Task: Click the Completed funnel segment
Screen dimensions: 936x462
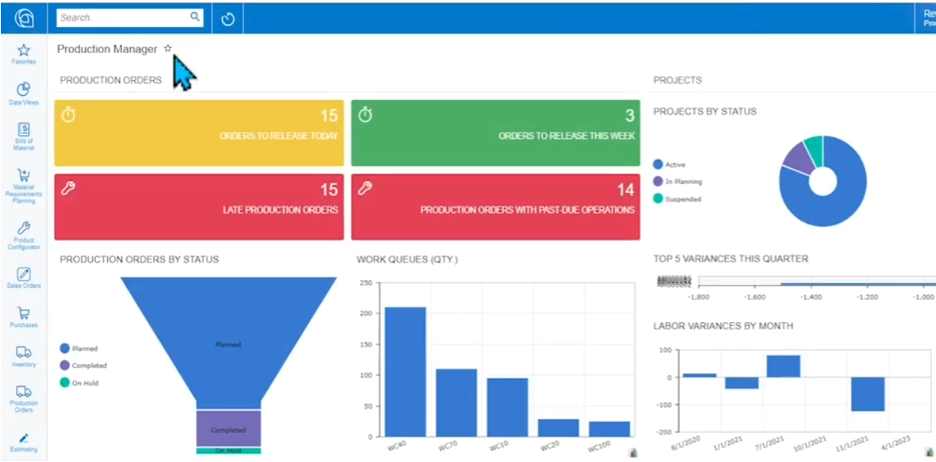Action: (x=229, y=429)
